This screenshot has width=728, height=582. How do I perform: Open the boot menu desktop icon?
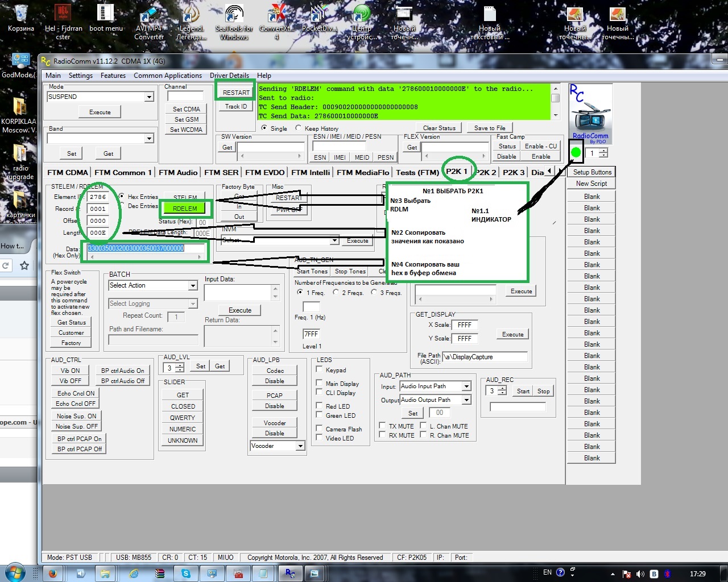(x=106, y=19)
